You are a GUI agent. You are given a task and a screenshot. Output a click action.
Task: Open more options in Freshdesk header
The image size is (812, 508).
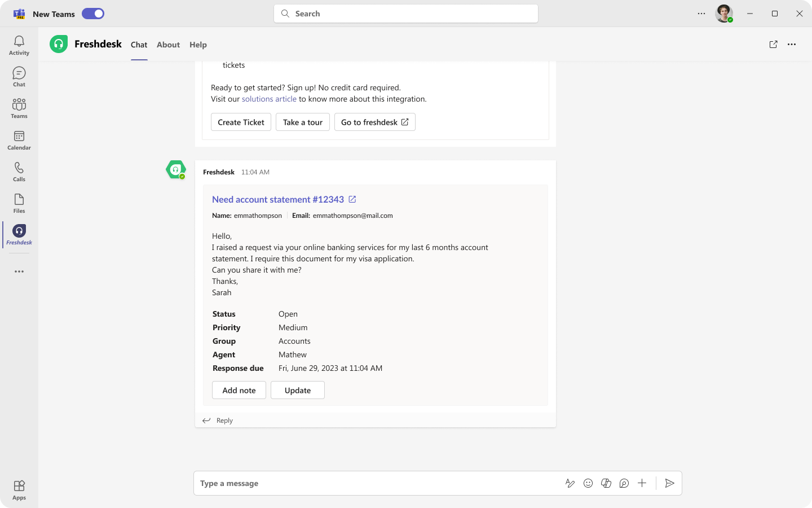[792, 45]
